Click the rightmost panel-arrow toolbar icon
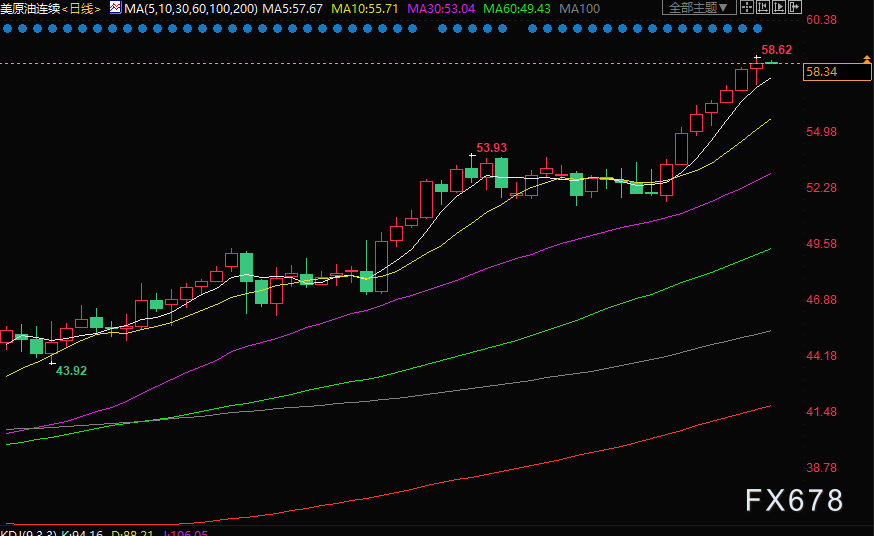This screenshot has height=536, width=874. coord(795,7)
